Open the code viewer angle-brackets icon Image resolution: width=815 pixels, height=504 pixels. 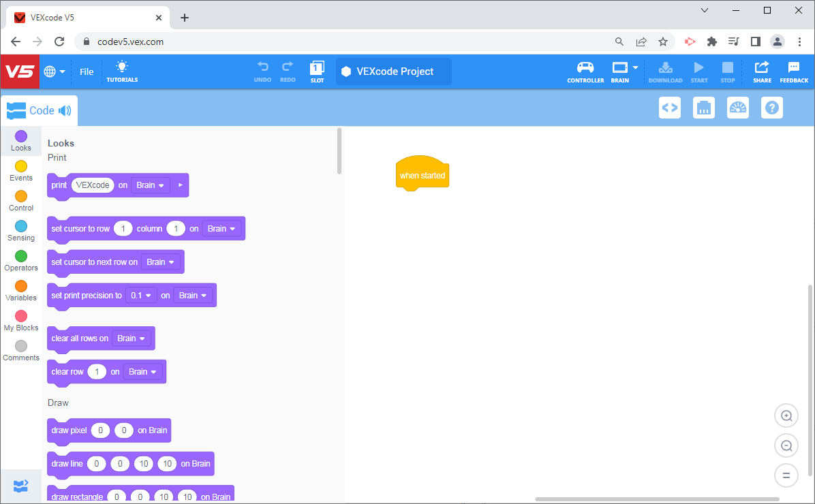670,108
